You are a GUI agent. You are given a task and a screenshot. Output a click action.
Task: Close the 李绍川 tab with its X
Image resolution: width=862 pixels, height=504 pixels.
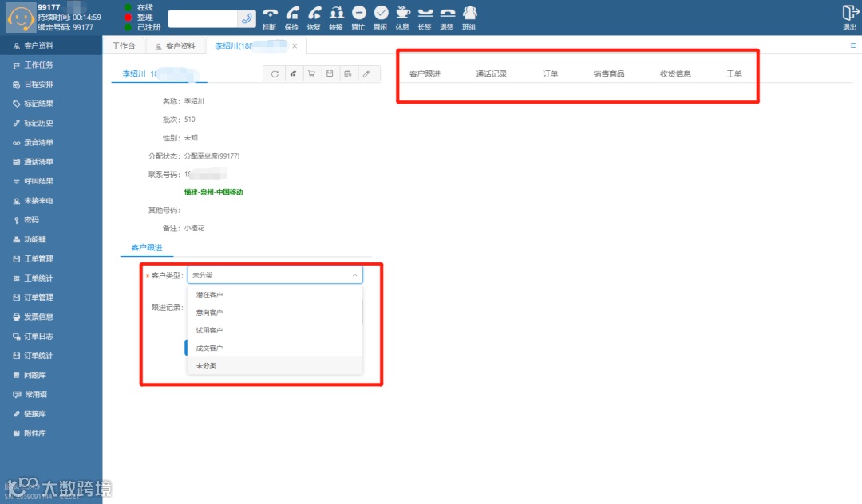click(295, 46)
